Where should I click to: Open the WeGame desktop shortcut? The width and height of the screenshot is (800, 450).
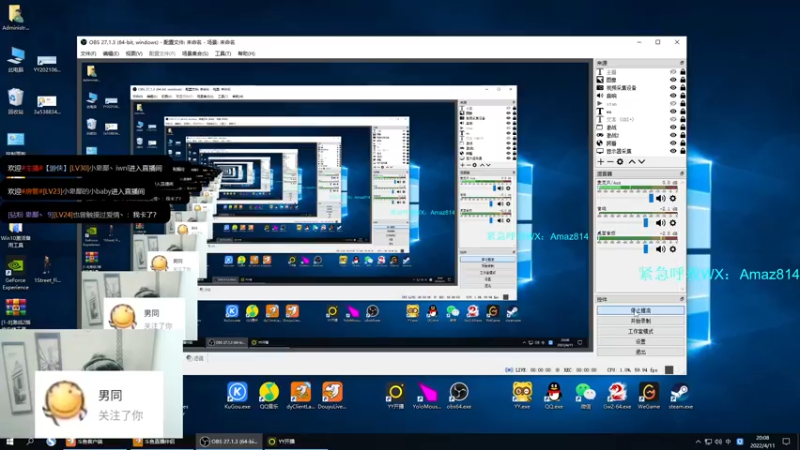click(x=648, y=396)
